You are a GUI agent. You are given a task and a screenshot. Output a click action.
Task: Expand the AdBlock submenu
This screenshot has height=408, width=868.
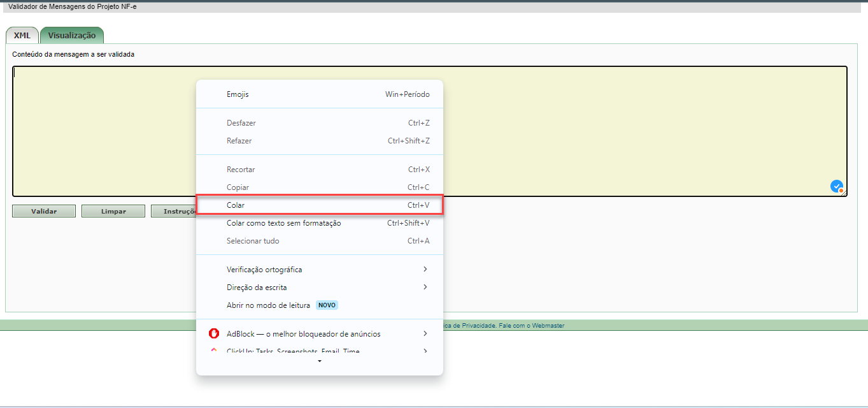pos(320,333)
